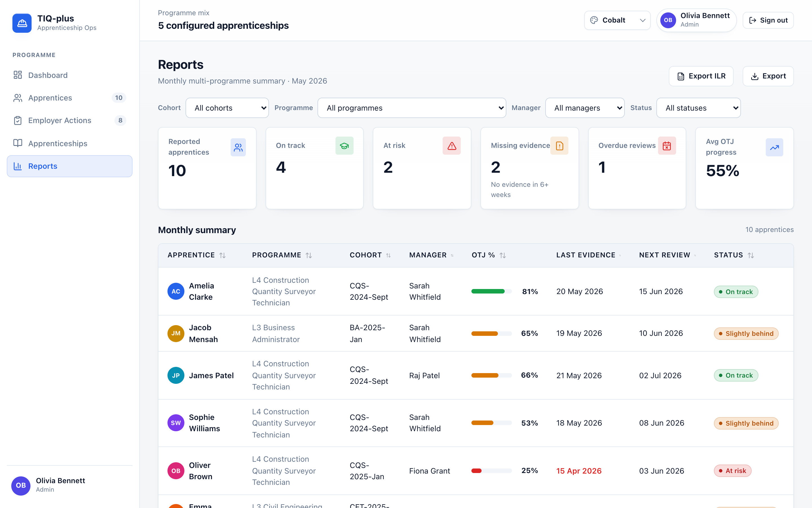This screenshot has width=812, height=508.
Task: Open the Apprentices section
Action: click(69, 98)
